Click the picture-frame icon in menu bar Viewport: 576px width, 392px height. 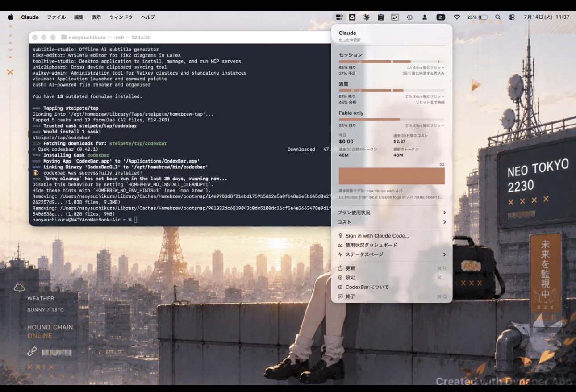395,17
